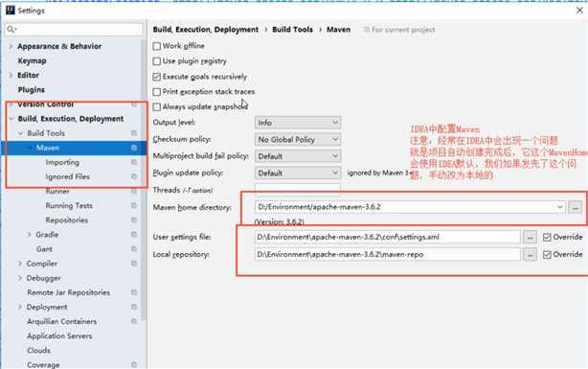
Task: Expand the Gradle tree node
Action: (30, 235)
